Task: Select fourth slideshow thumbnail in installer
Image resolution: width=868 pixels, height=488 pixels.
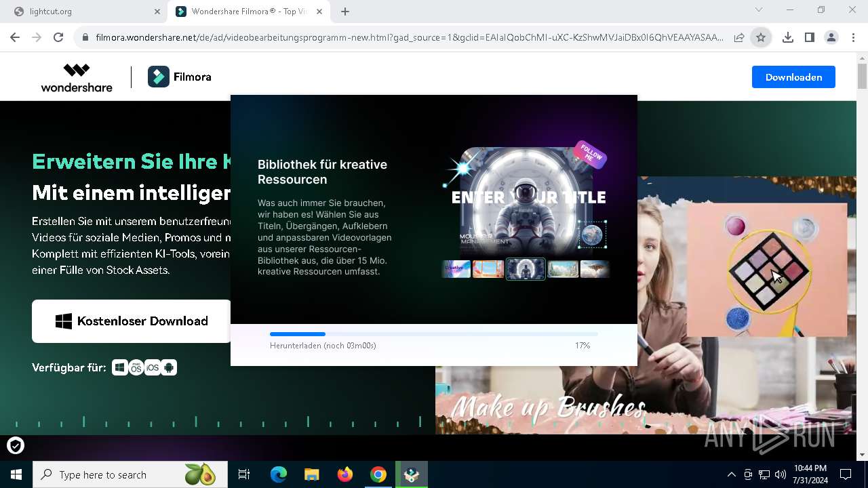Action: click(563, 269)
